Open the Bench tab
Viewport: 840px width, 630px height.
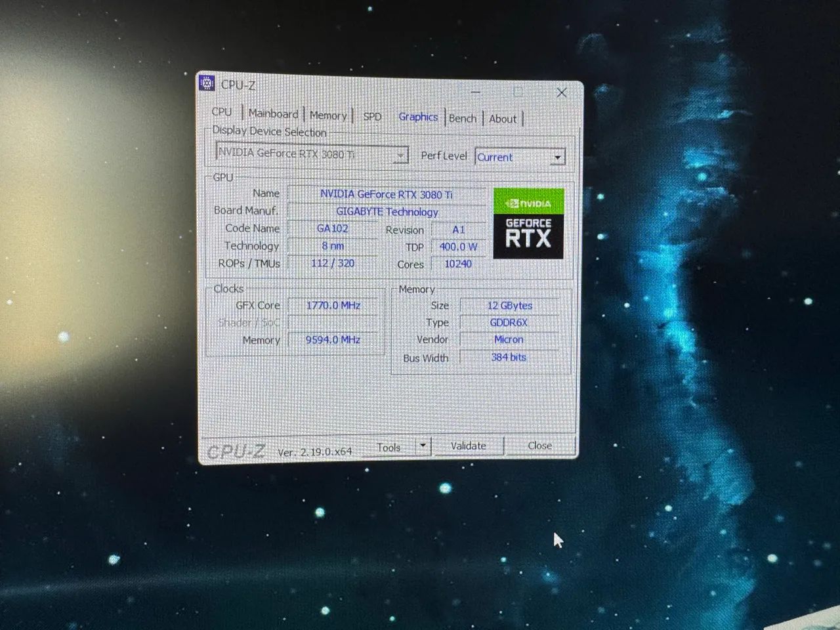click(x=463, y=118)
